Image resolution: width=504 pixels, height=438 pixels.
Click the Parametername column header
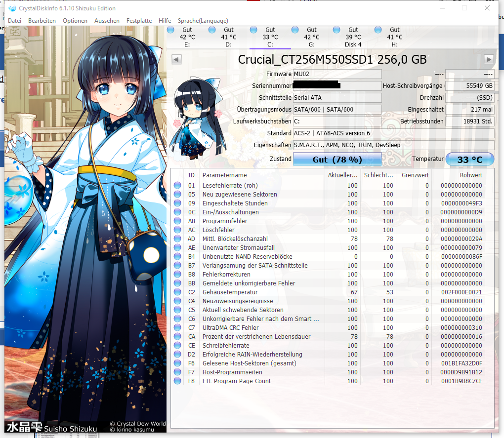tap(225, 175)
